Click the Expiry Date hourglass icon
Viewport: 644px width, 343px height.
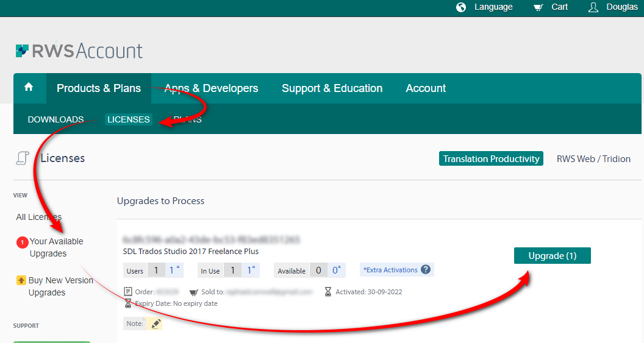click(128, 303)
